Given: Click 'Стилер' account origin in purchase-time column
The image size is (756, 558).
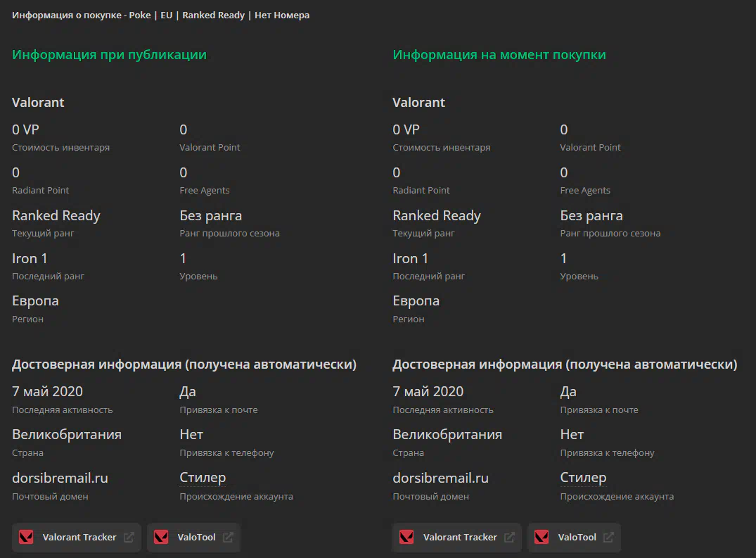Looking at the screenshot, I should pos(583,478).
